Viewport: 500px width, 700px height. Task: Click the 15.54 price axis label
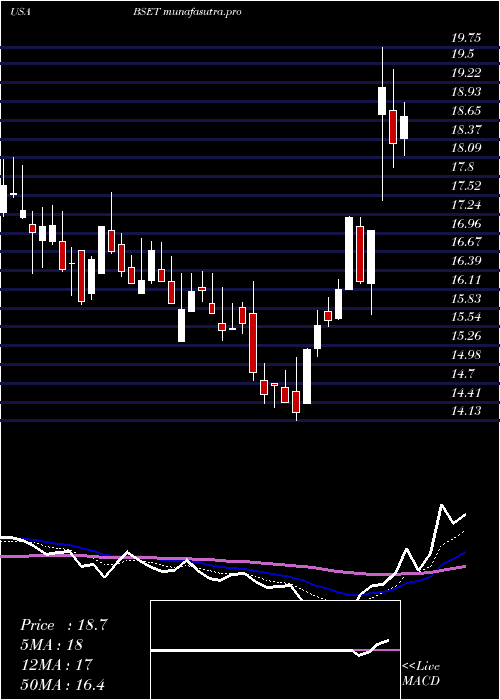coord(466,317)
